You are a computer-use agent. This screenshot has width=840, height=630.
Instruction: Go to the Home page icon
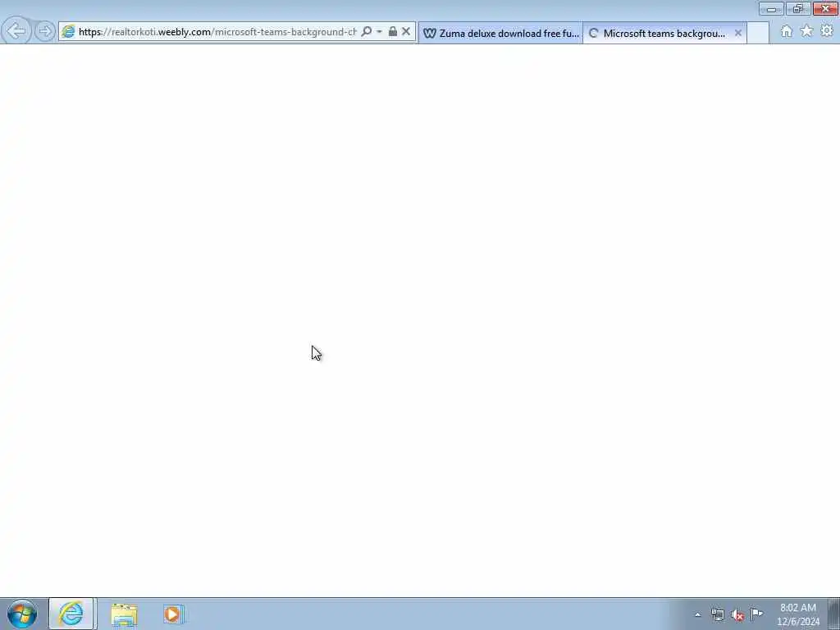pyautogui.click(x=786, y=32)
